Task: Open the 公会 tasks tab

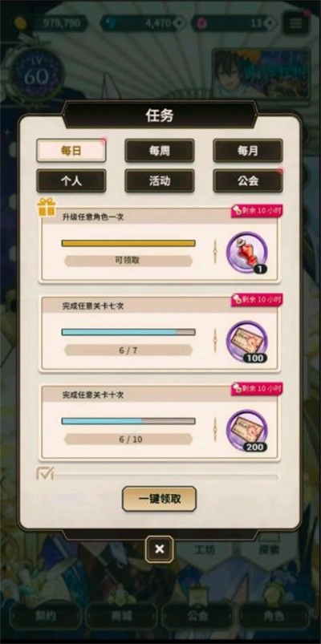Action: (248, 180)
